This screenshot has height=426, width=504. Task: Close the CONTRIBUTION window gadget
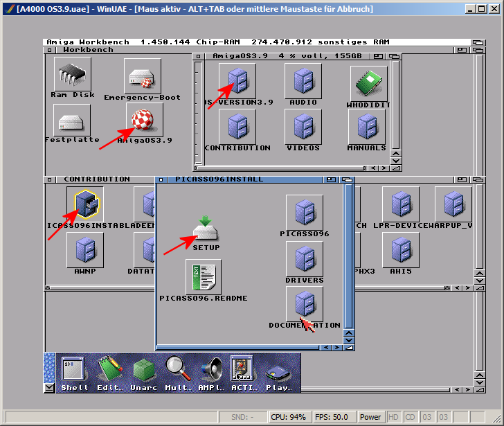(x=49, y=179)
